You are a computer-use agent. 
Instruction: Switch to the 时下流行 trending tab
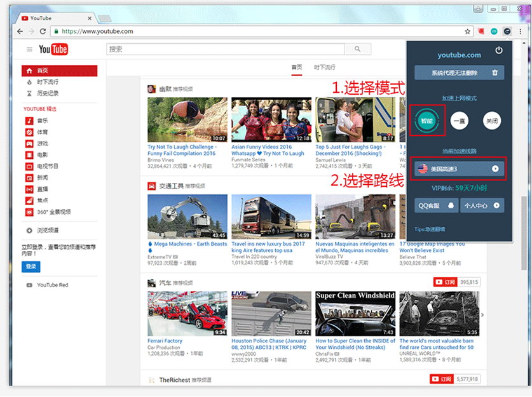[x=324, y=67]
